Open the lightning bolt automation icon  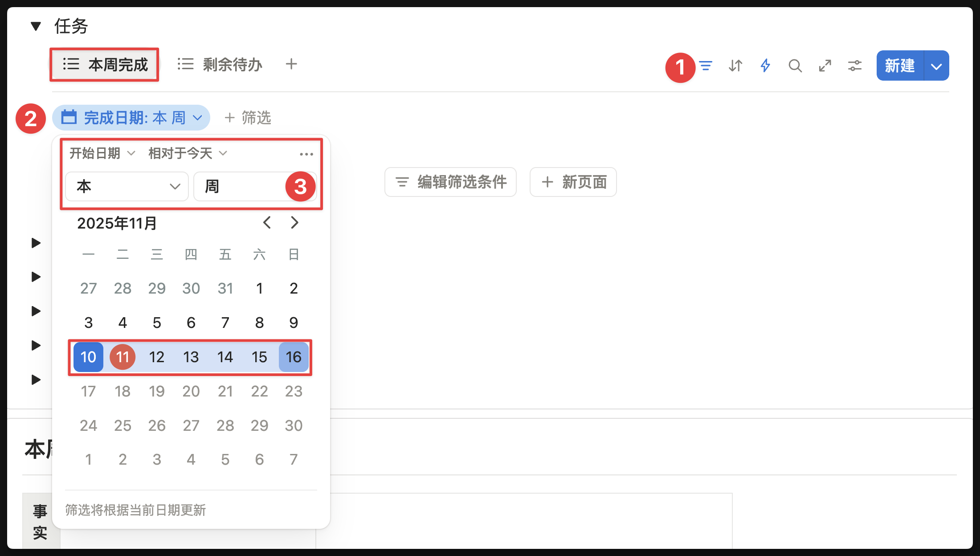pos(765,66)
